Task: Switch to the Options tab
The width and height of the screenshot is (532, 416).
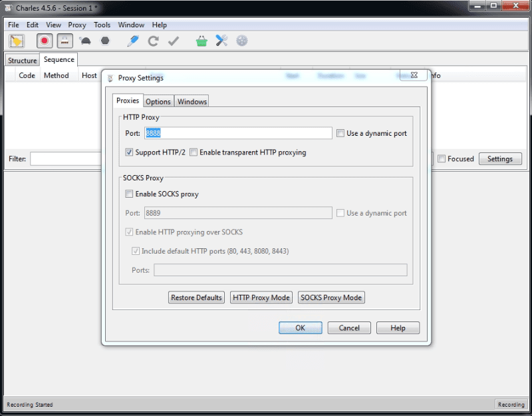Action: point(158,102)
